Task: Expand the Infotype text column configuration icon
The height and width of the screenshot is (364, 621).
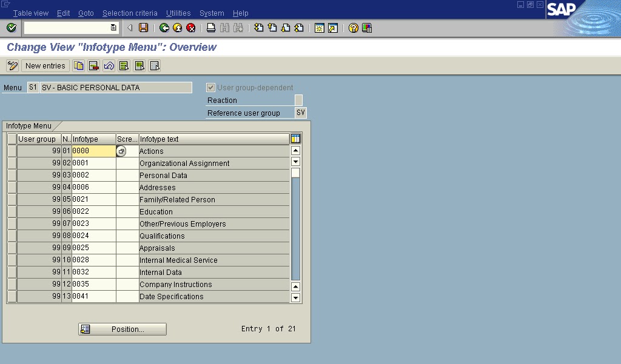Action: [295, 139]
